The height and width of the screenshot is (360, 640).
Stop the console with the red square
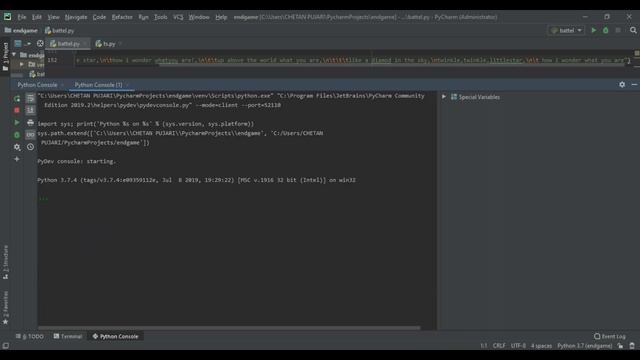tap(17, 110)
